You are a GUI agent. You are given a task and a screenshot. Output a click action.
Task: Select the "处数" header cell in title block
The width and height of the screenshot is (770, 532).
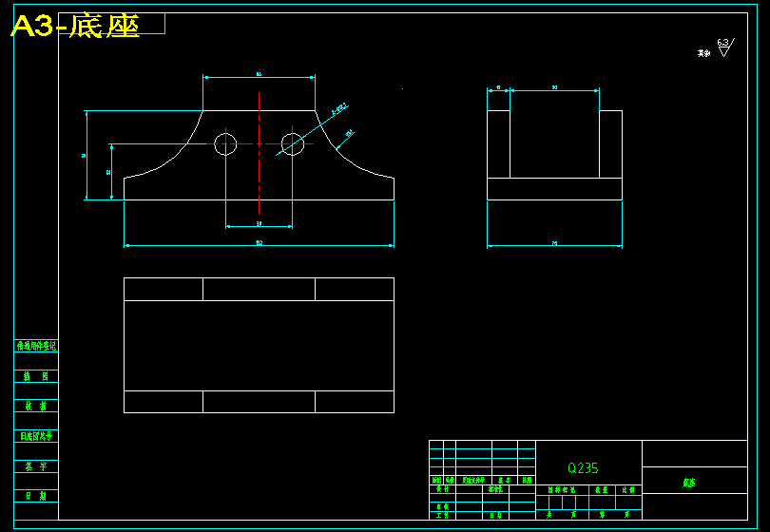coord(450,481)
